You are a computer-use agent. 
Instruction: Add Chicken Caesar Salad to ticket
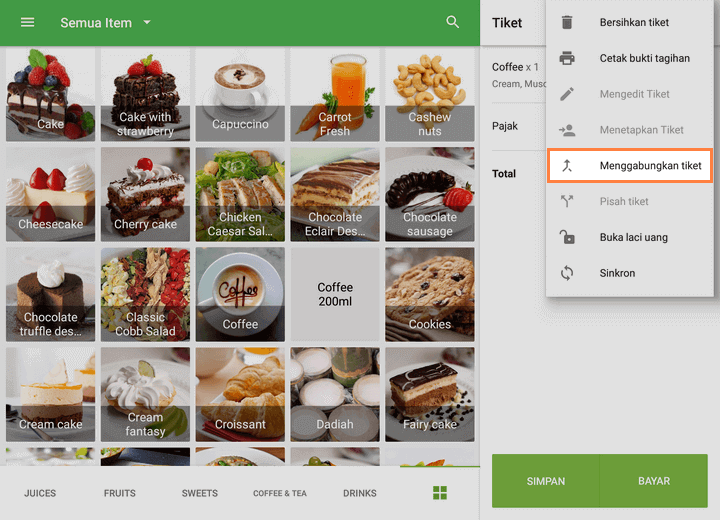pos(240,195)
